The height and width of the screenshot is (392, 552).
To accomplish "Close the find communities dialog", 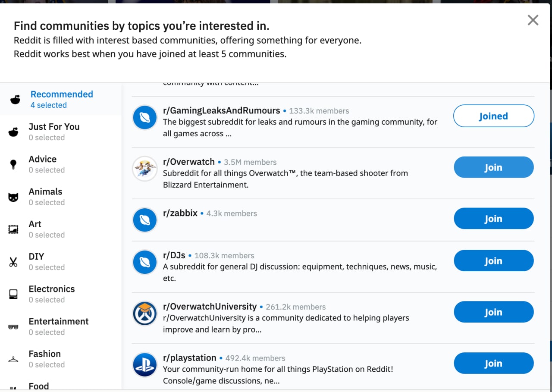I will (x=533, y=20).
